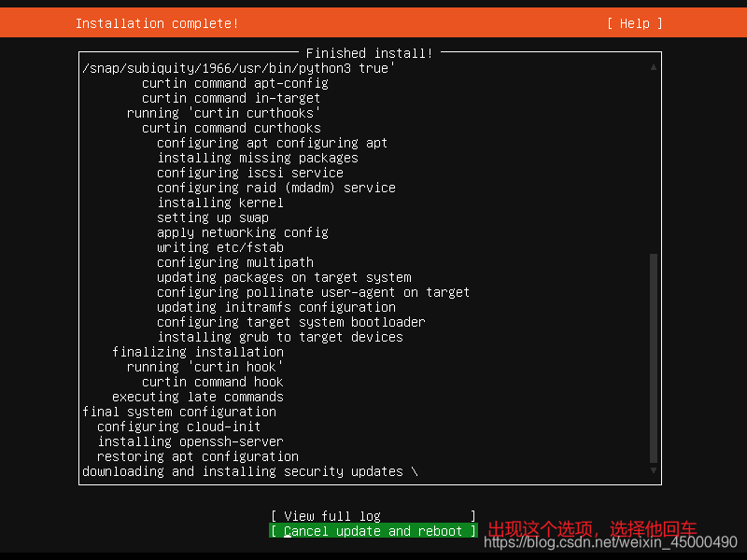
Task: Click log line 'writing etc/fstab'
Action: tap(220, 247)
